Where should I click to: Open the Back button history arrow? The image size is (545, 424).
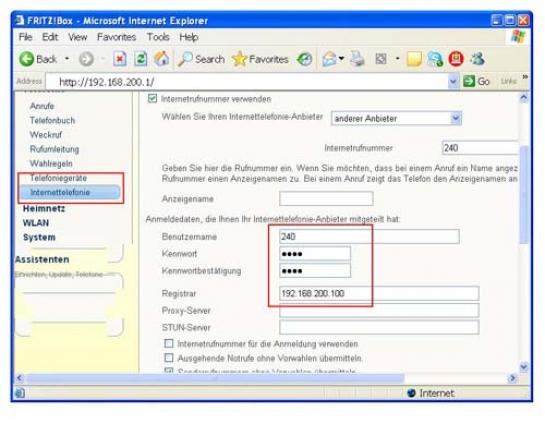coord(67,59)
